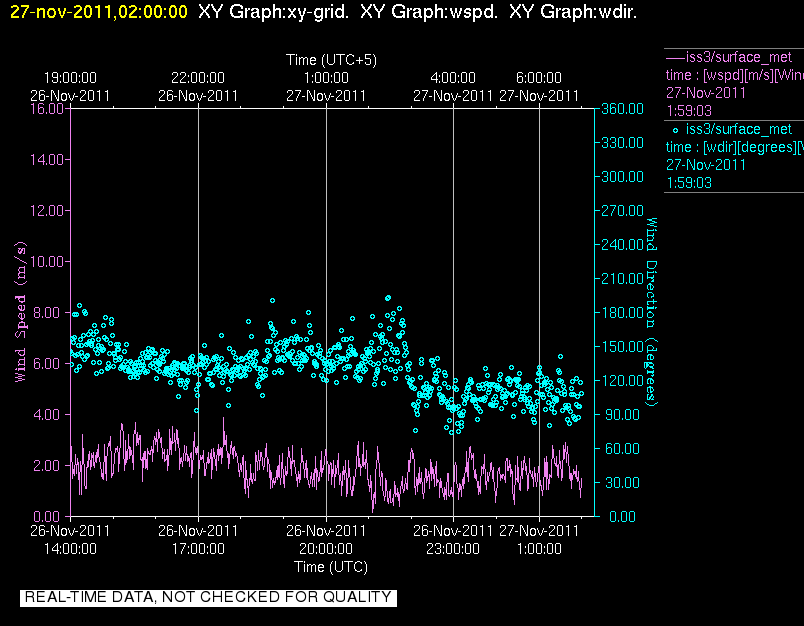Screen dimensions: 804x626
Task: Select the left axis value 8.00
Action: [x=47, y=312]
